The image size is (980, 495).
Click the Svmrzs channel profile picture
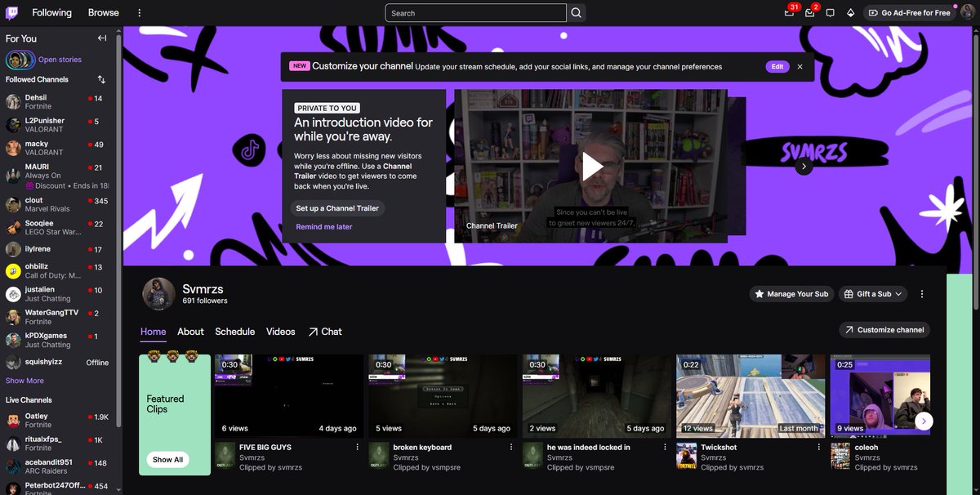[x=159, y=294]
